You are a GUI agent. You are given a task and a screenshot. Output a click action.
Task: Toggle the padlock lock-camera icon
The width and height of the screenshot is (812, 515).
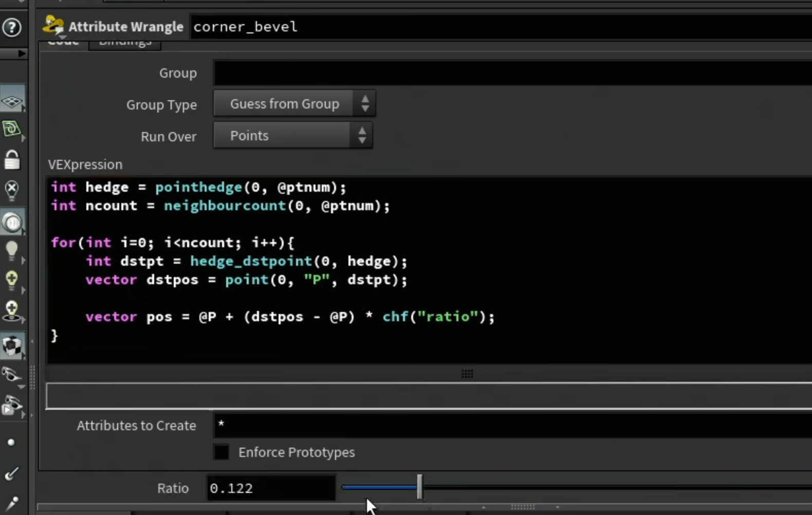(12, 160)
